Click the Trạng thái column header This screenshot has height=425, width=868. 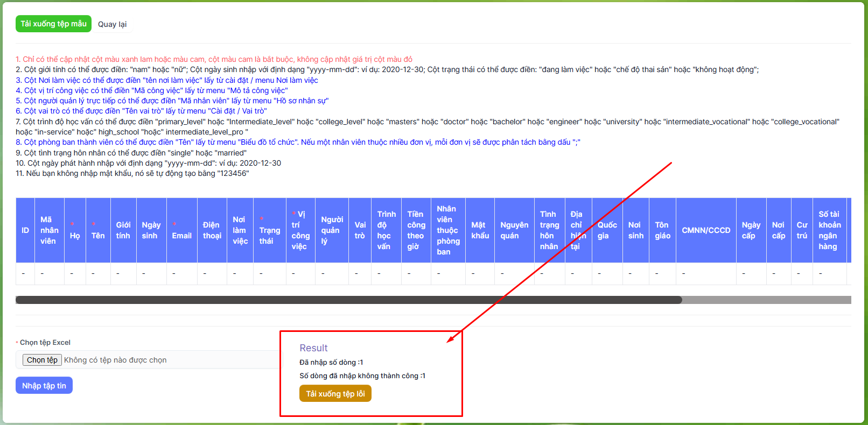(x=269, y=236)
